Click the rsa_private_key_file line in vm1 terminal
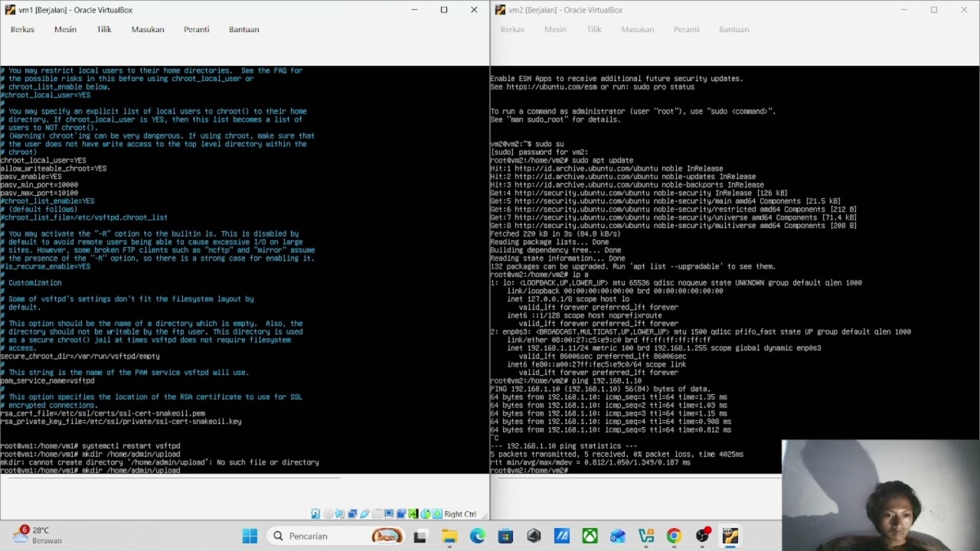Screen dimensions: 980x551 tap(121, 421)
